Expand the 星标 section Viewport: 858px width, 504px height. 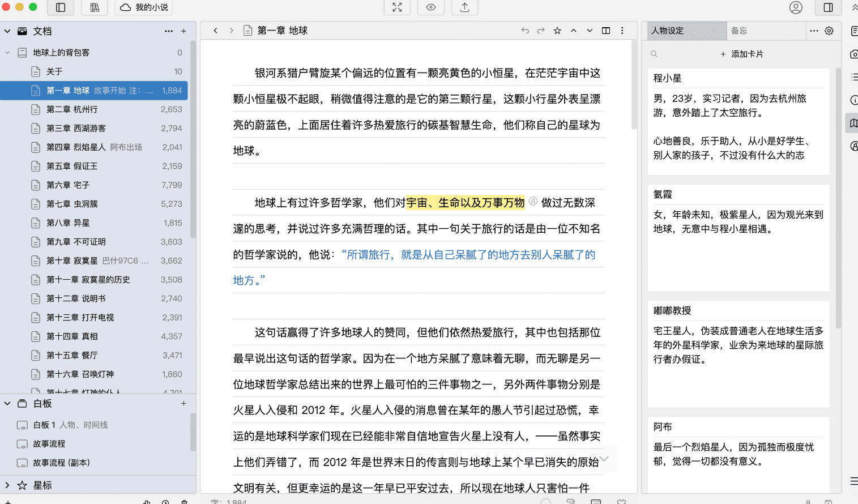pyautogui.click(x=7, y=485)
